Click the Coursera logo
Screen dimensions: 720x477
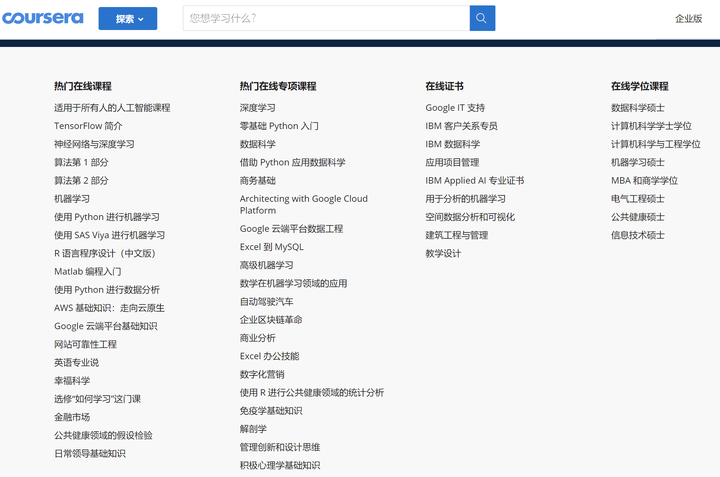(x=43, y=18)
